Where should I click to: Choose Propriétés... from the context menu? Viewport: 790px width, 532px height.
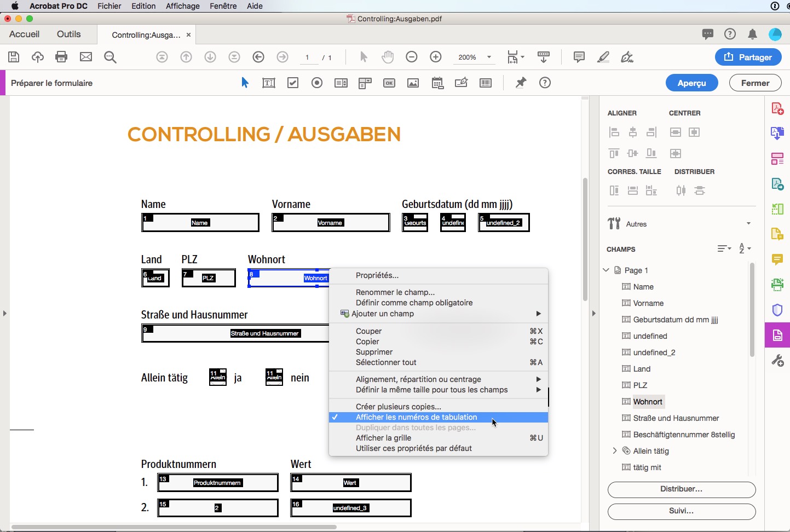coord(439,275)
